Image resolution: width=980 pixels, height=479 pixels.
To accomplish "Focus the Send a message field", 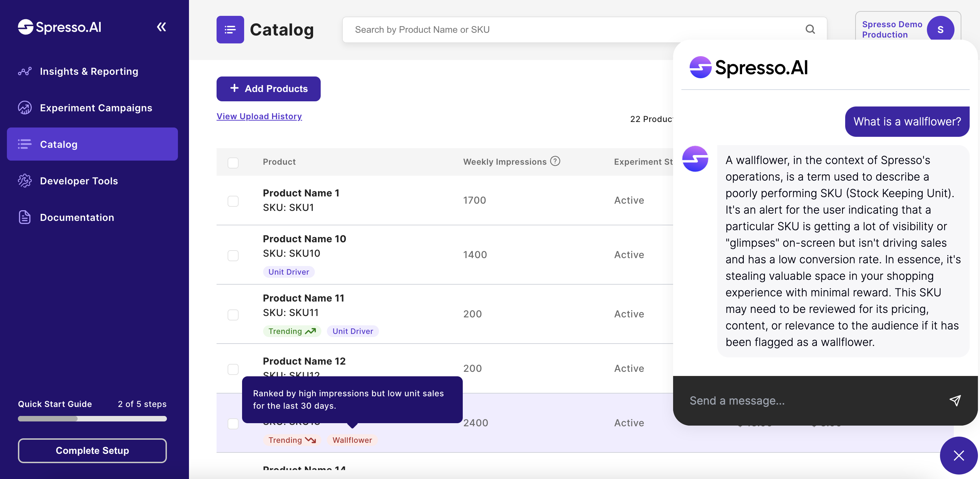I will (x=810, y=400).
